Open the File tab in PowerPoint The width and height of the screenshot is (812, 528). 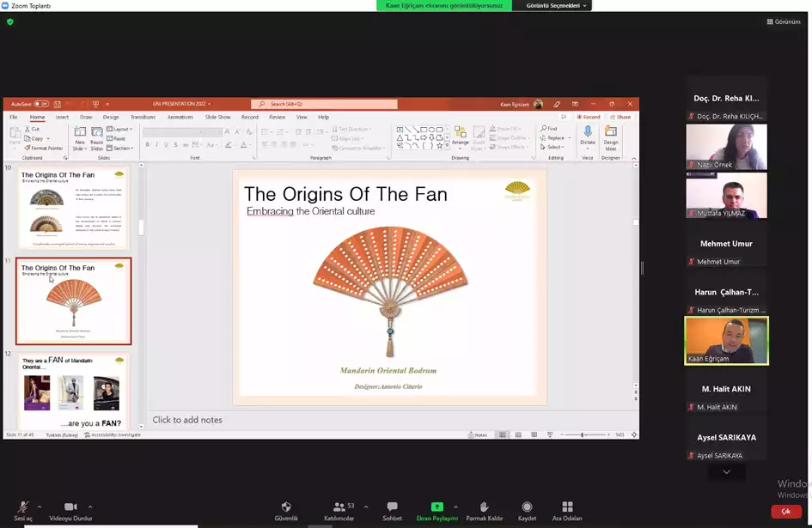point(14,117)
